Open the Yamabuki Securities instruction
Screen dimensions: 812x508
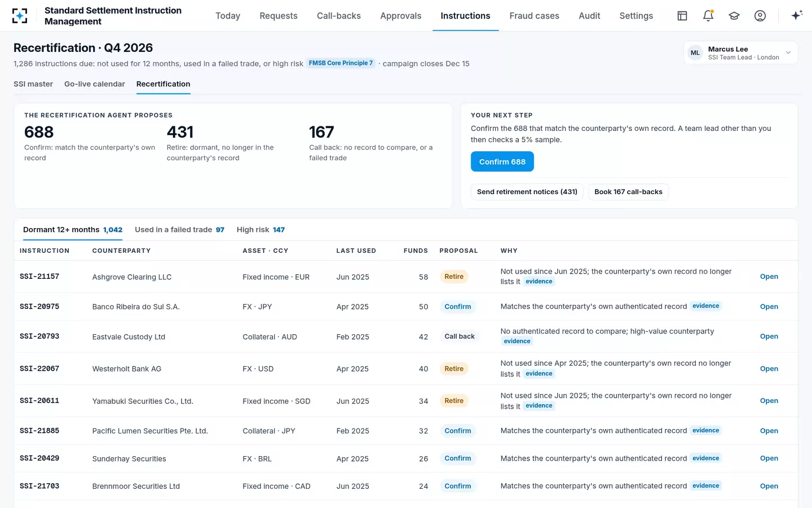coord(769,401)
